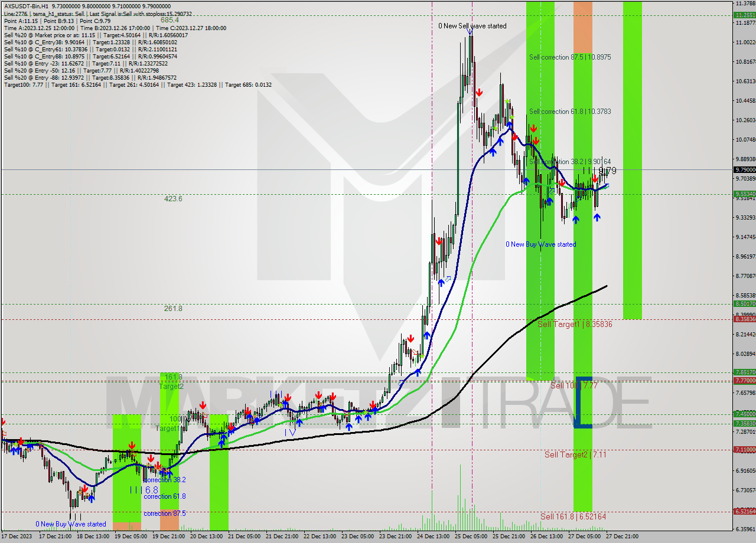Click the '0 New Sell wave started' label
Screen dimensions: 756x543
click(x=472, y=26)
